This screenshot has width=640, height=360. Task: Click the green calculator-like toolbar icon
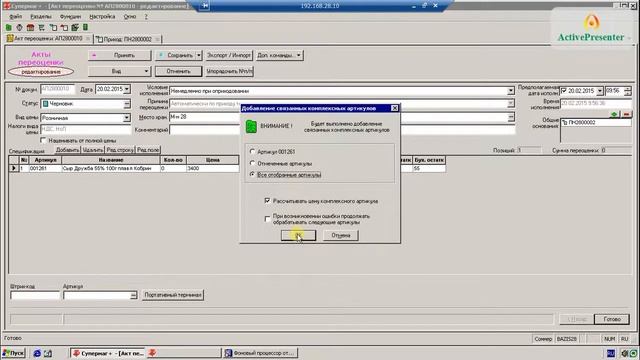85,27
